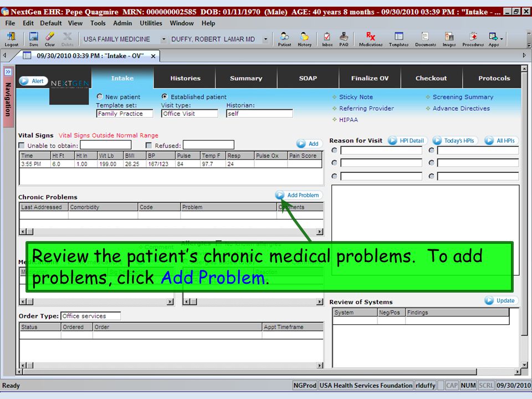
Task: Click the Historian self field
Action: pyautogui.click(x=259, y=114)
